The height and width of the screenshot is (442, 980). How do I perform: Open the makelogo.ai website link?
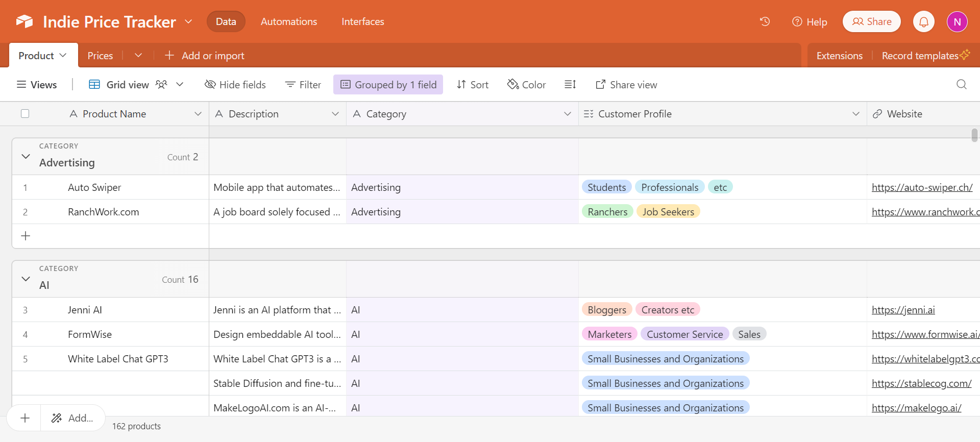tap(917, 408)
